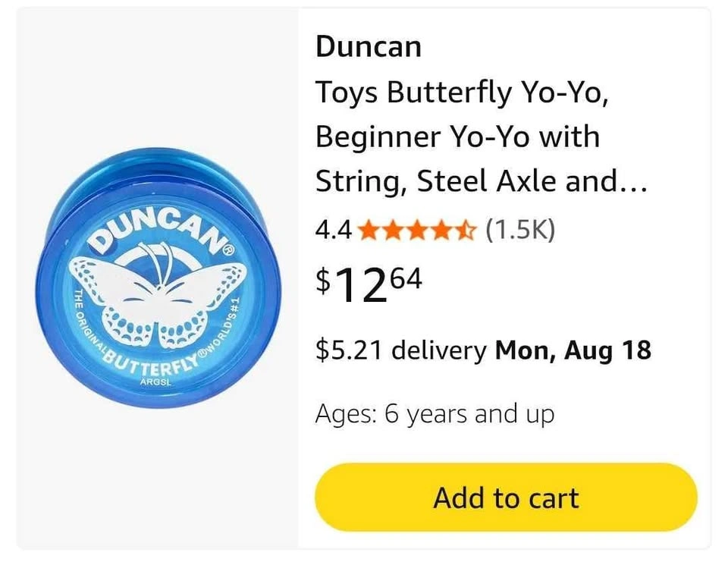Click the Add to cart button
This screenshot has width=728, height=562.
coord(506,498)
